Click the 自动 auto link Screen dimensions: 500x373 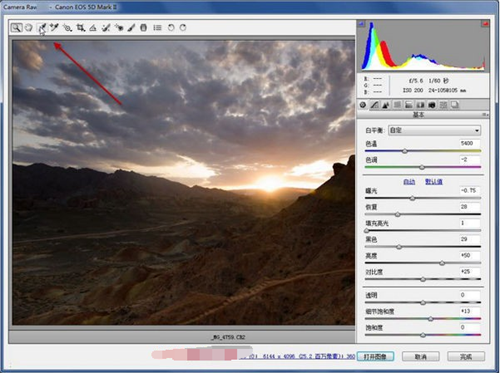click(409, 182)
